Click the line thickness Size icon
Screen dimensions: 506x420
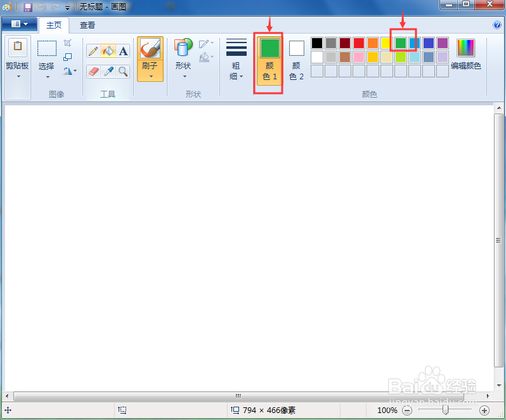point(237,48)
